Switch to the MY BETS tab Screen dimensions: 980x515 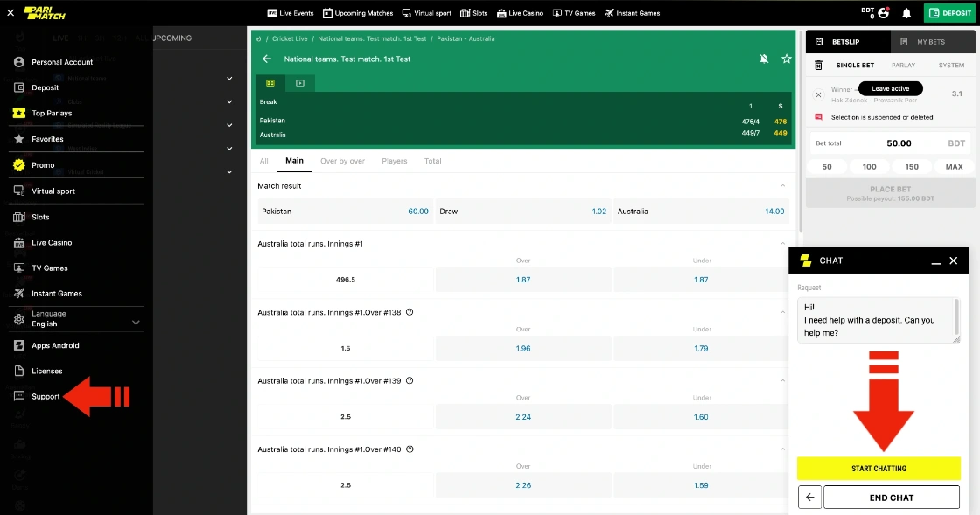click(x=933, y=42)
